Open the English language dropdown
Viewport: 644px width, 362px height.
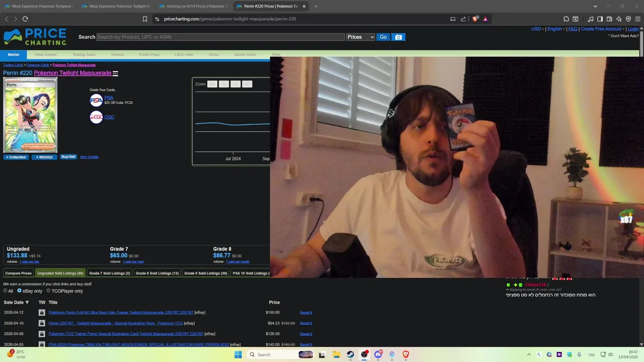point(555,29)
